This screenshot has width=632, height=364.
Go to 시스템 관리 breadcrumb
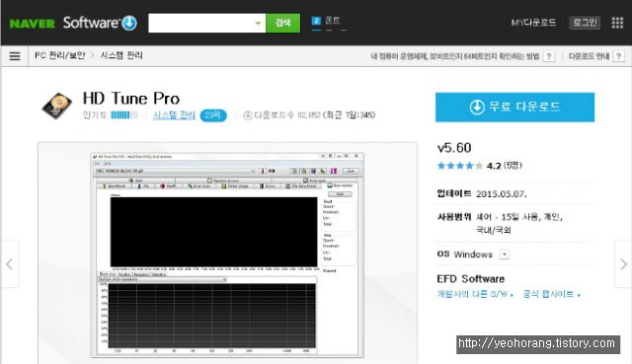(x=121, y=55)
